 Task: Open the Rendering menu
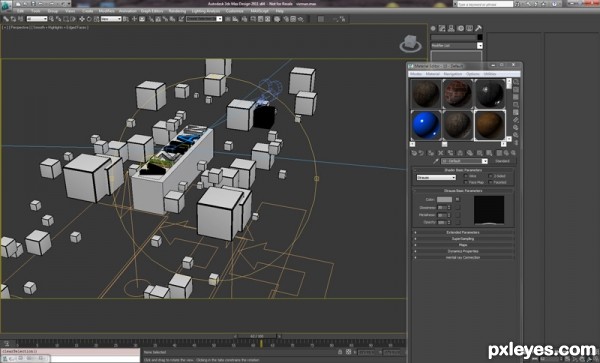tap(177, 11)
